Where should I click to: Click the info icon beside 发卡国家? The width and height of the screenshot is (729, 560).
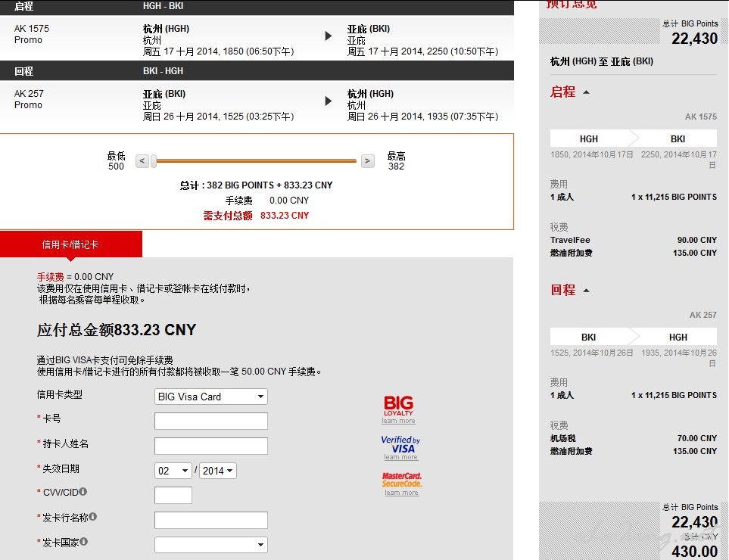pos(83,541)
